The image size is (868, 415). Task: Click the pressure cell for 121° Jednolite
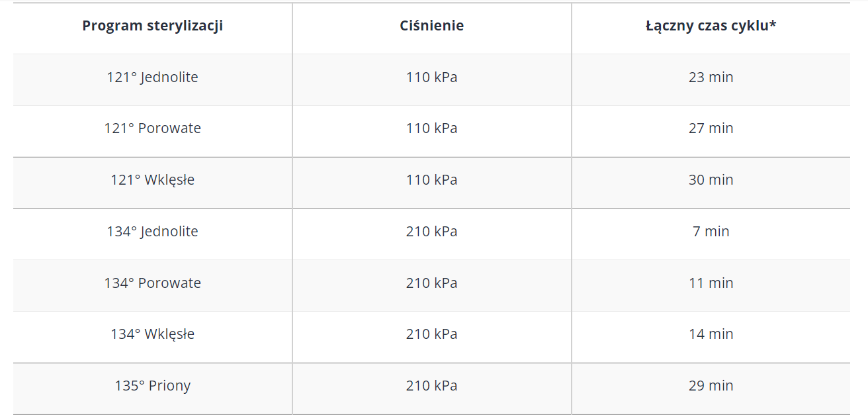point(431,77)
